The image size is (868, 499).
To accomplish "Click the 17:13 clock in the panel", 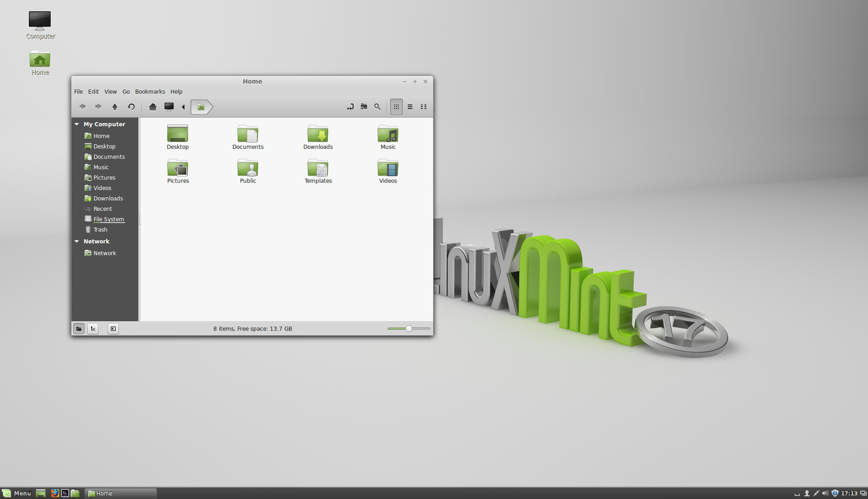I will tap(849, 494).
